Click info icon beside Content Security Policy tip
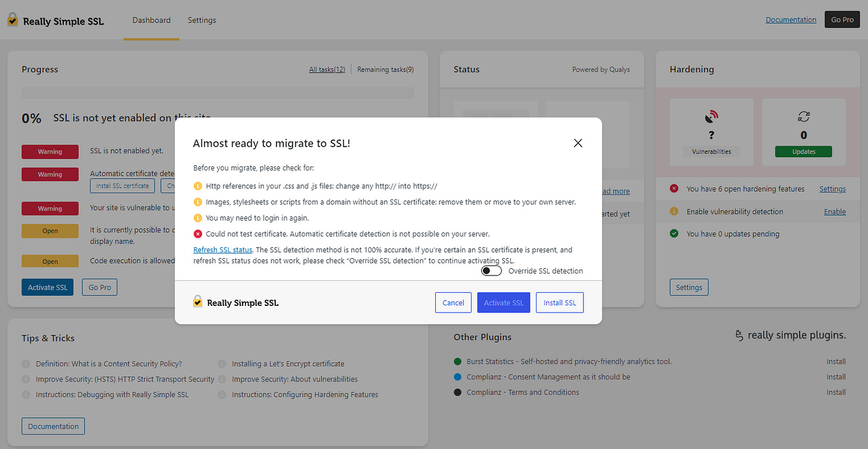Screen dimensions: 868x449 26,364
